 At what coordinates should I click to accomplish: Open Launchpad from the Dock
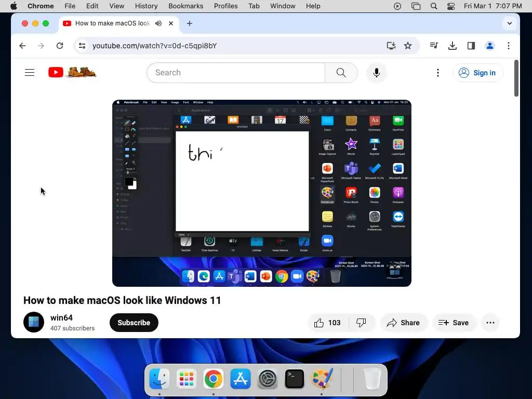187,379
